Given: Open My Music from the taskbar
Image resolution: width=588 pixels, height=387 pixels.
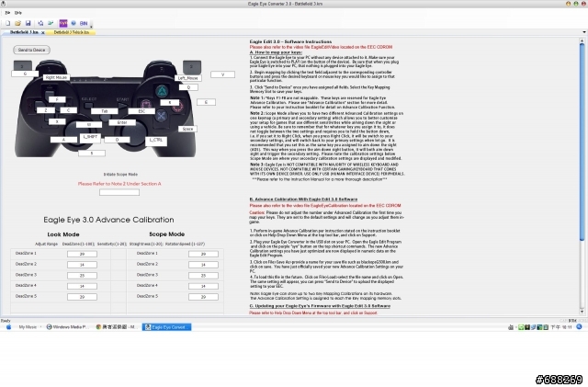Looking at the screenshot, I should 28,327.
